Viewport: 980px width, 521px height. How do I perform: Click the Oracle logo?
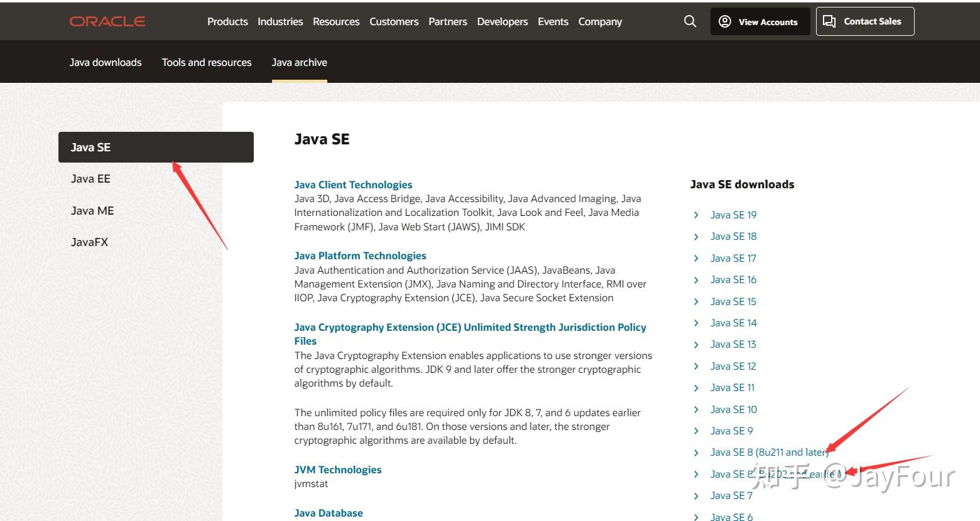click(x=107, y=21)
